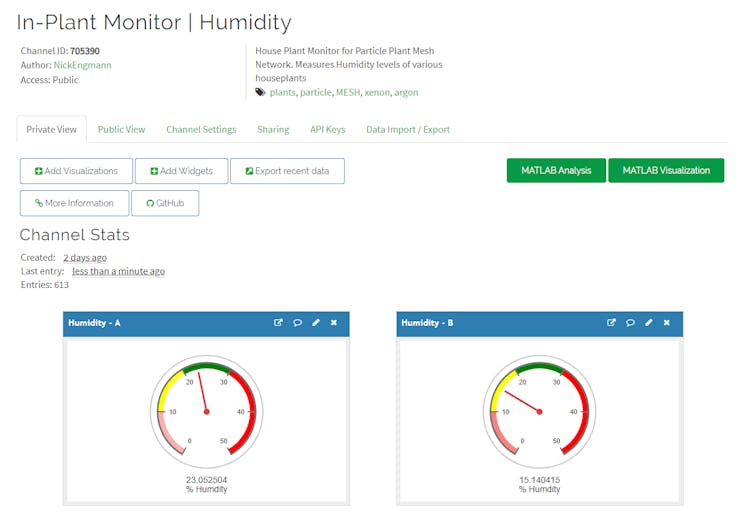Open Humidity - B widget in new window
The image size is (740, 512).
click(x=611, y=323)
